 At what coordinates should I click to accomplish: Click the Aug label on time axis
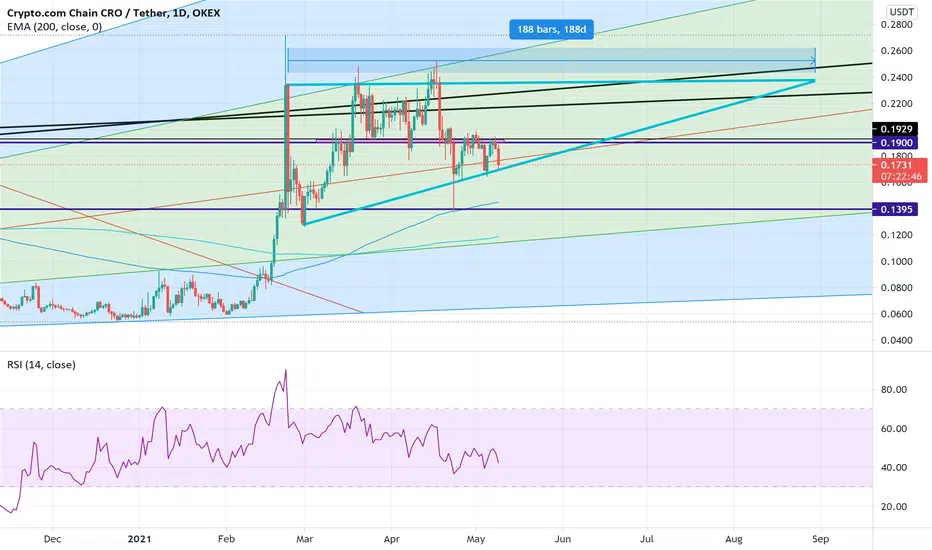734,539
